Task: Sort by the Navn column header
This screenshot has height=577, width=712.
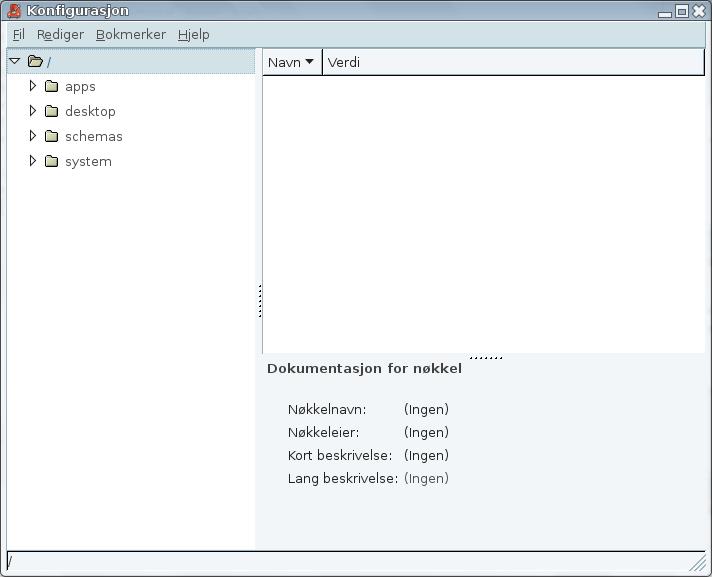Action: (x=292, y=62)
